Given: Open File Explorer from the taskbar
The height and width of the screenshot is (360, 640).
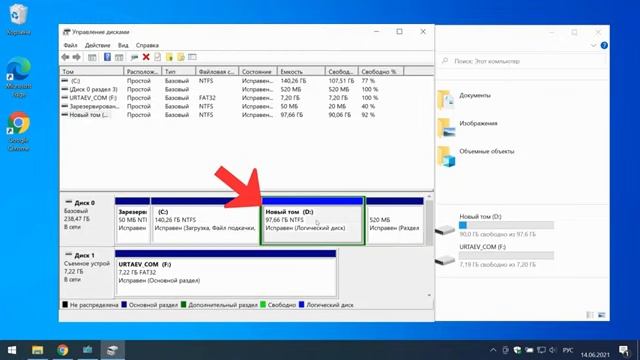Looking at the screenshot, I should [x=38, y=350].
